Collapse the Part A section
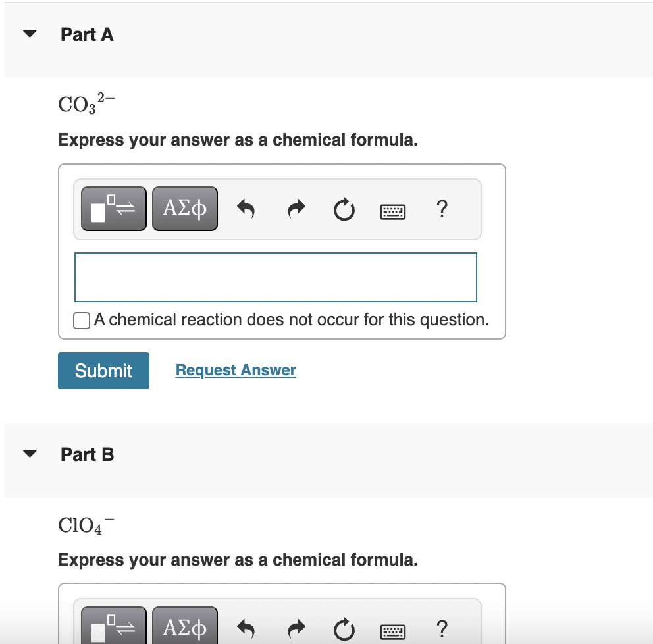 [29, 33]
